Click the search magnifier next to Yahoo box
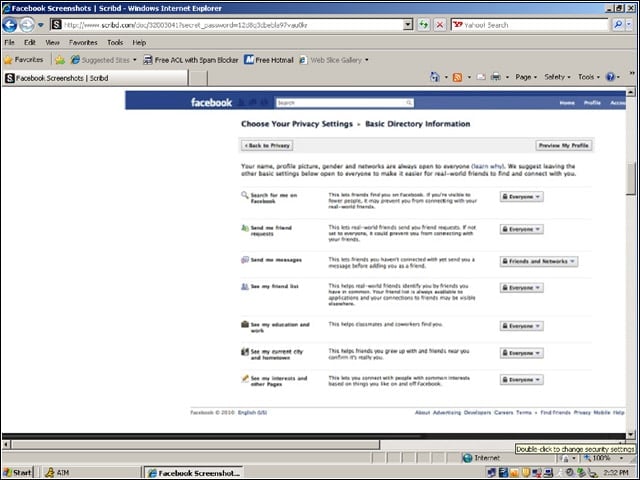The image size is (640, 480). click(x=618, y=25)
